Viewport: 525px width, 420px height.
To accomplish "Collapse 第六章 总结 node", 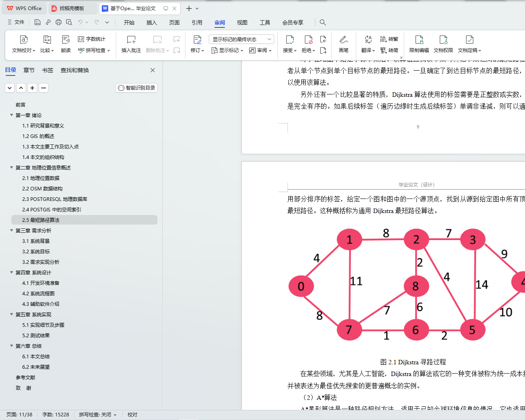I will pos(12,346).
